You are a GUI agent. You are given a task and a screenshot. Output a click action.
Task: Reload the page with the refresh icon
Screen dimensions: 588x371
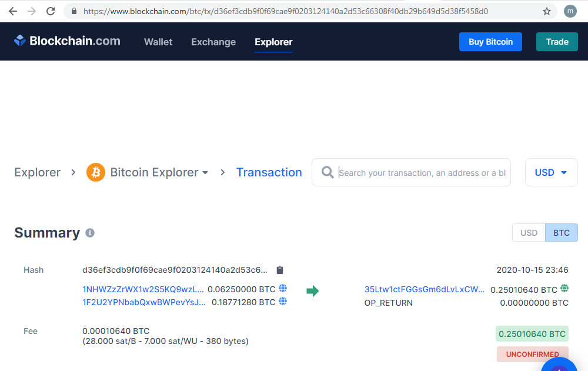(51, 11)
